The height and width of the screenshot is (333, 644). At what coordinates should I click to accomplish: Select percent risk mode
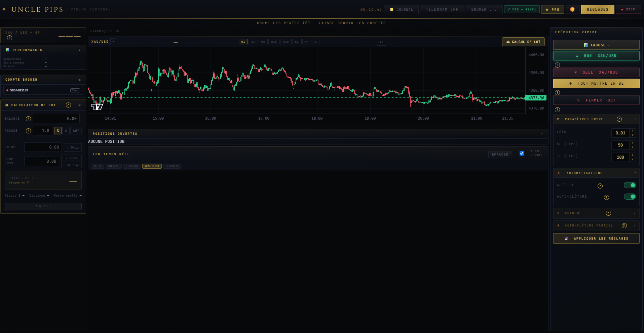[58, 131]
